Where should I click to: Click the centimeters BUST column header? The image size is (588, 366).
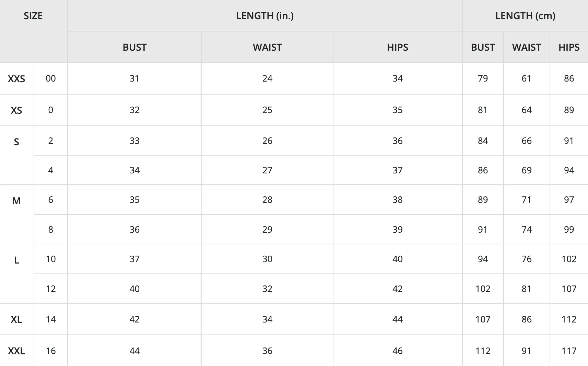coord(483,47)
